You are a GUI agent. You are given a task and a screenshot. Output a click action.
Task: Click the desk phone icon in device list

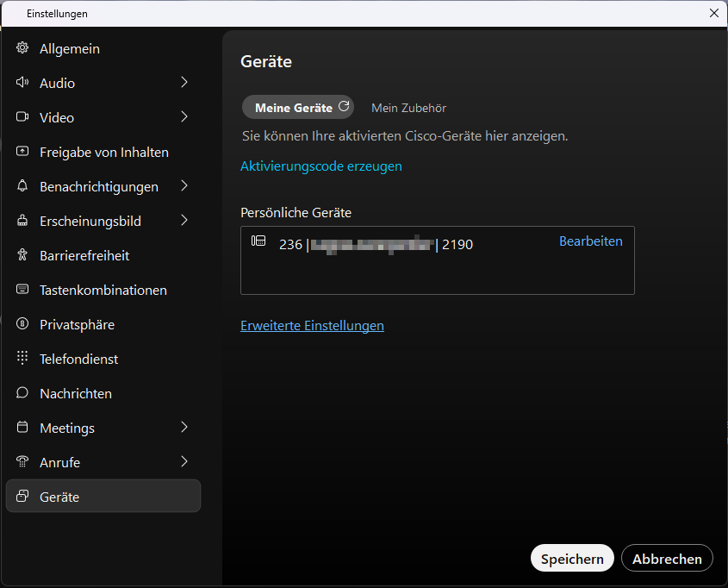tap(258, 241)
